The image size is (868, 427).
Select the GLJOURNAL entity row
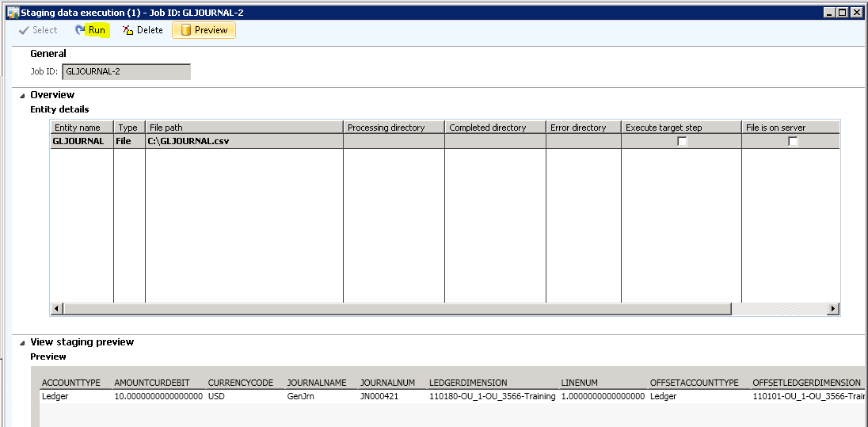pyautogui.click(x=78, y=141)
